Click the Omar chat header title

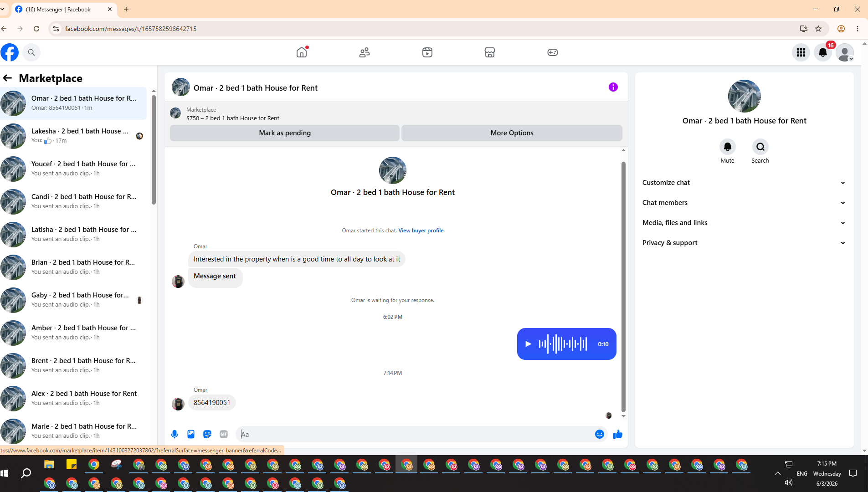coord(255,88)
